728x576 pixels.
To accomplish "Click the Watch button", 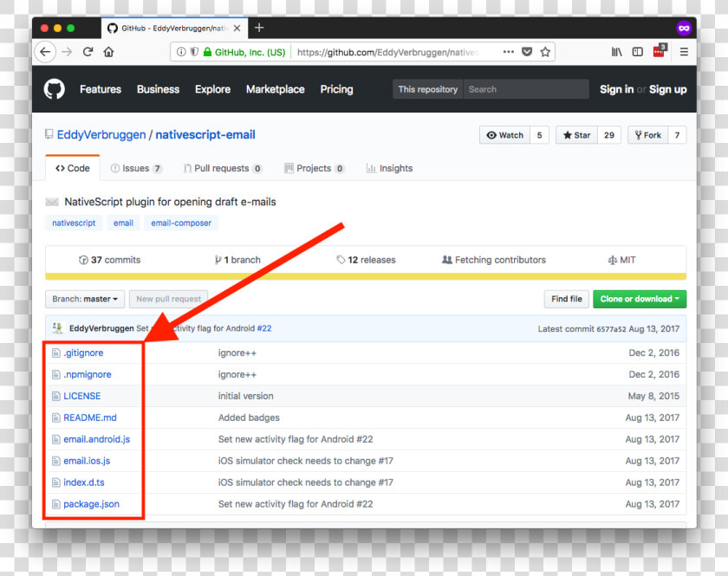I will point(504,135).
